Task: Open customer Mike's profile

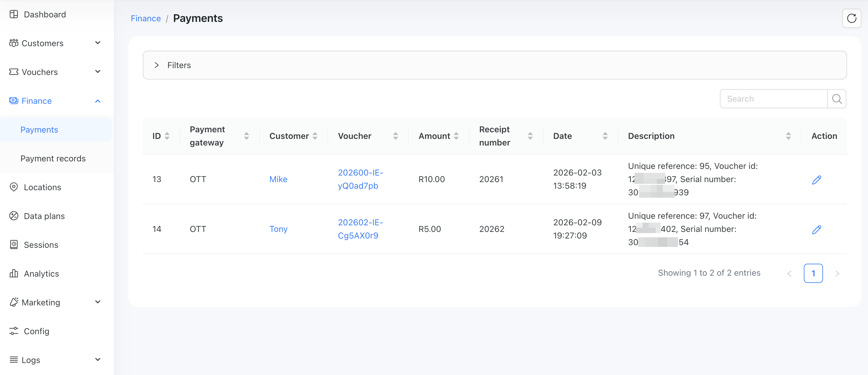Action: [x=278, y=179]
